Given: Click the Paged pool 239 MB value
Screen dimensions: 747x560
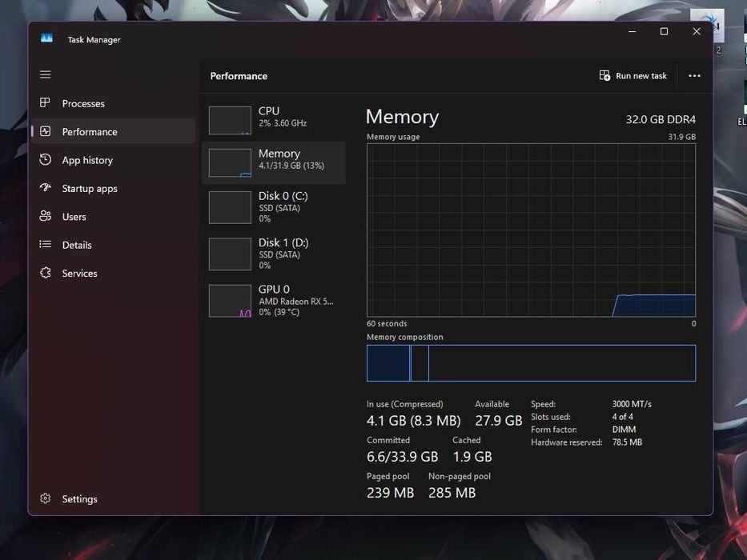Looking at the screenshot, I should [390, 493].
